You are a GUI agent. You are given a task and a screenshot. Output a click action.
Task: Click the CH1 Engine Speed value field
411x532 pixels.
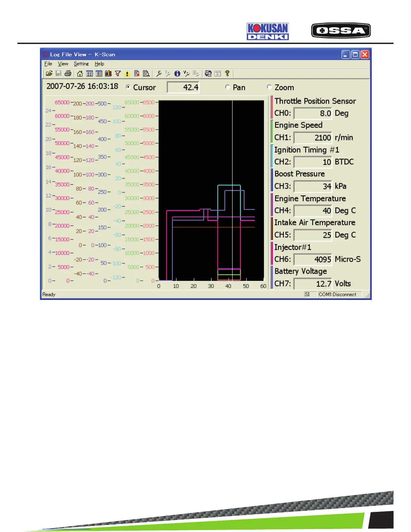(x=313, y=138)
